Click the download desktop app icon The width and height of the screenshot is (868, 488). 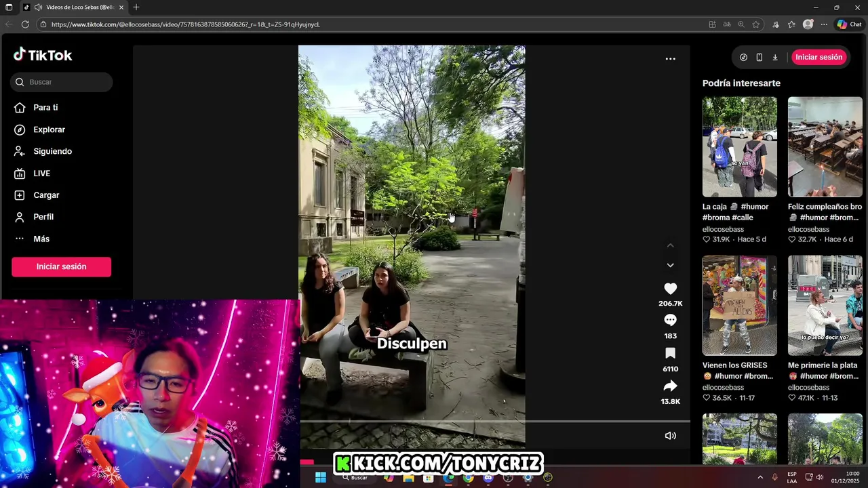click(x=775, y=58)
